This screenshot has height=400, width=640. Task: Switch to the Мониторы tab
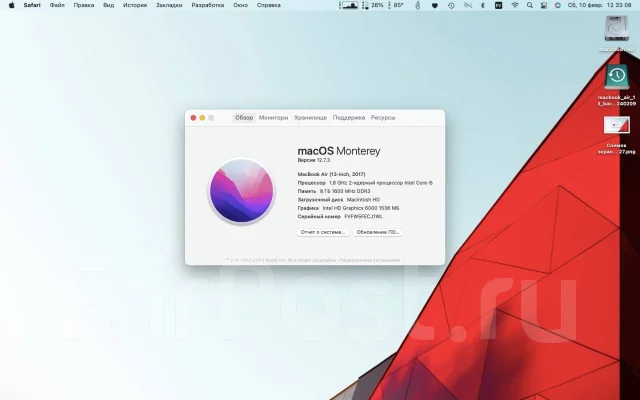(273, 118)
